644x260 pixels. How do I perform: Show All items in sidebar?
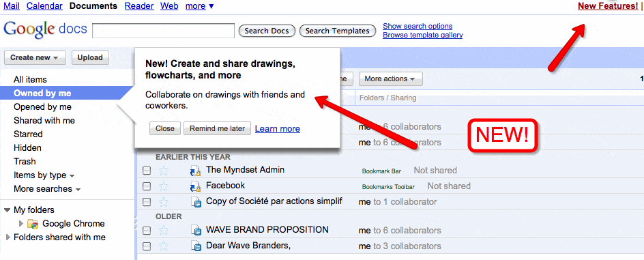(x=31, y=80)
